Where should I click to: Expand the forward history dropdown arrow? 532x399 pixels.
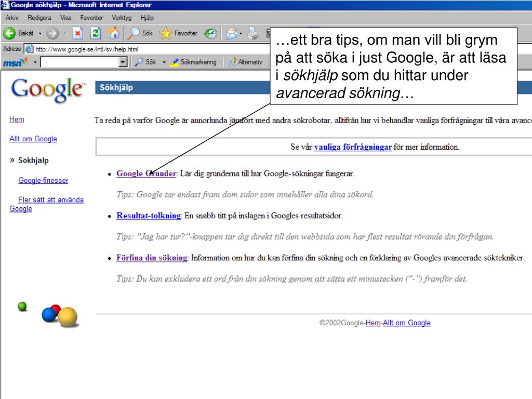(x=65, y=34)
